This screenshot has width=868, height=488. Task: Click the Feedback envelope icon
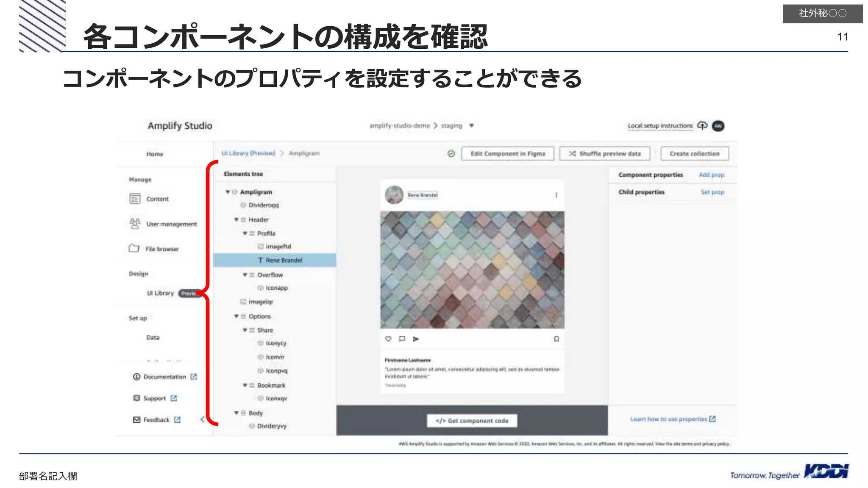pyautogui.click(x=136, y=420)
